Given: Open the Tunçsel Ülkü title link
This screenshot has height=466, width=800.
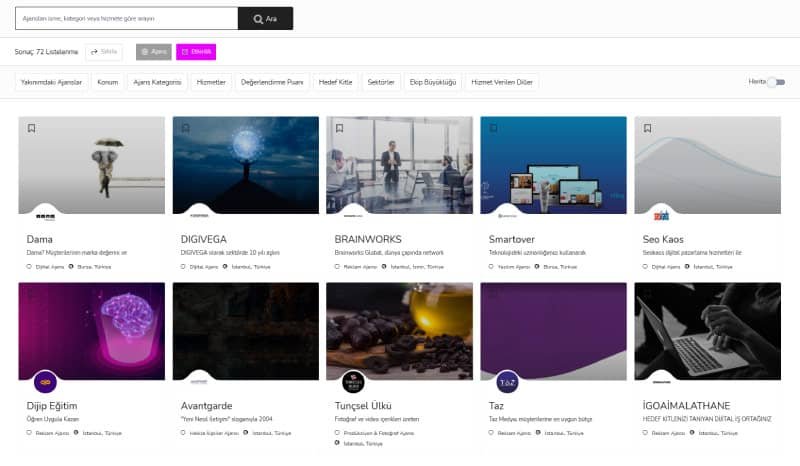Looking at the screenshot, I should (363, 406).
